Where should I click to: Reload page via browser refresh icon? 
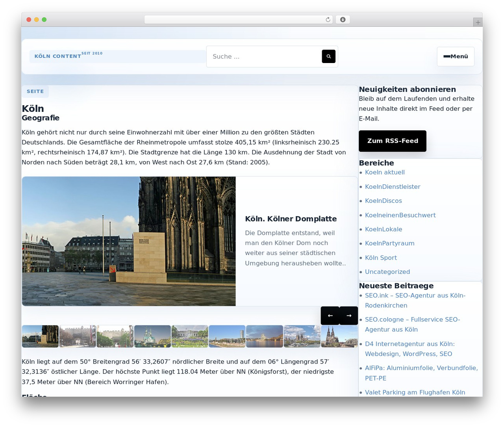point(328,20)
